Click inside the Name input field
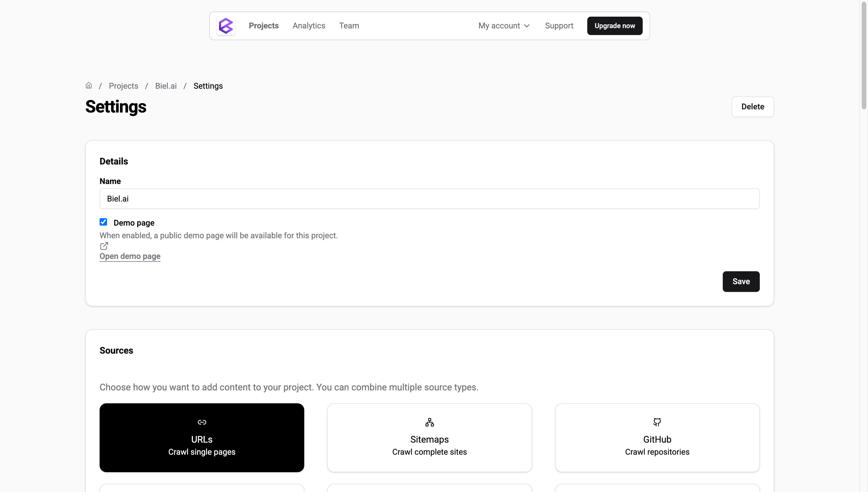The image size is (868, 492). tap(429, 199)
